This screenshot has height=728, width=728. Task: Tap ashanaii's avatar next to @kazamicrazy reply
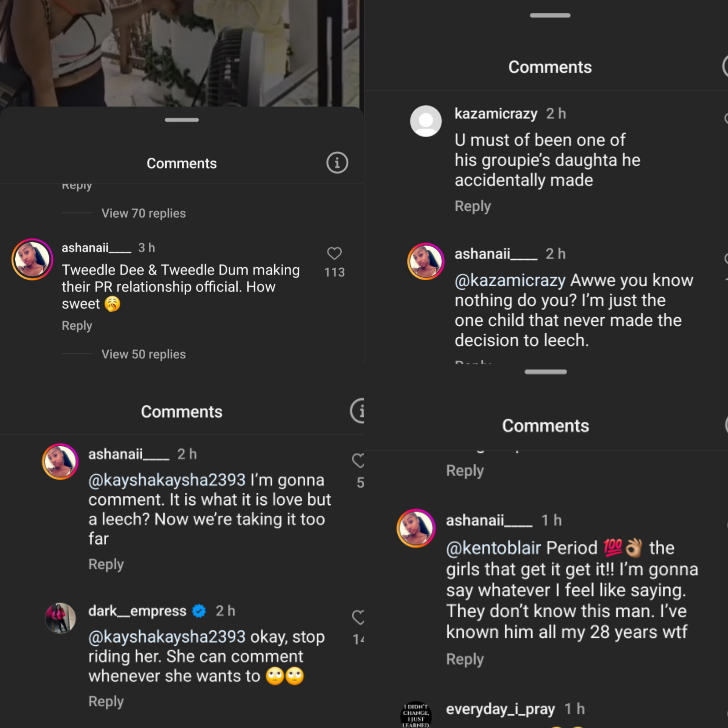425,261
